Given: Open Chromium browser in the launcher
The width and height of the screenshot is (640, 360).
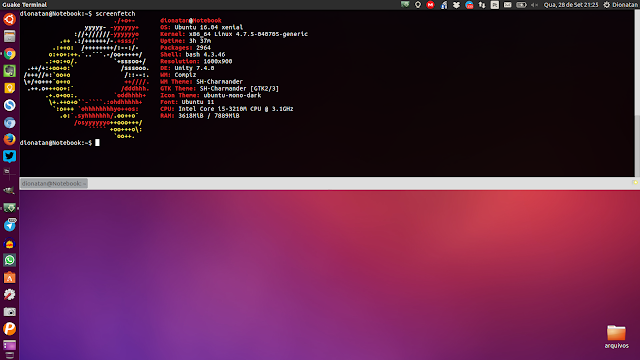Looking at the screenshot, I should click(9, 122).
